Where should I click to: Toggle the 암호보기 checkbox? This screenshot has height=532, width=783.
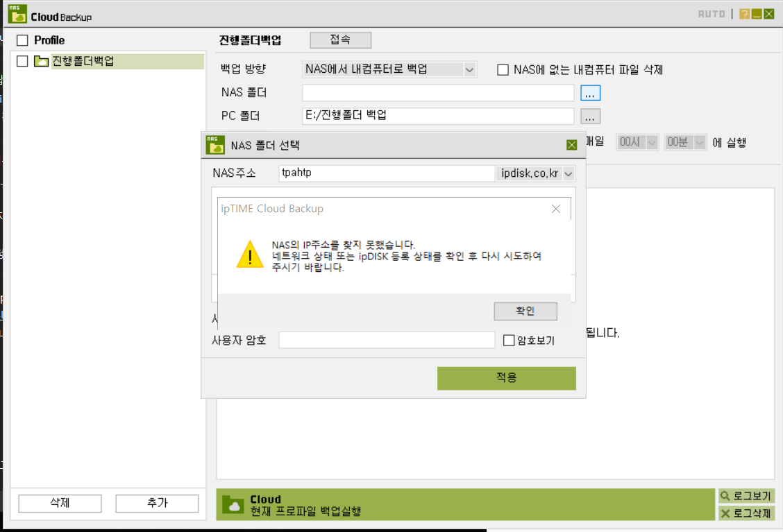coord(508,341)
